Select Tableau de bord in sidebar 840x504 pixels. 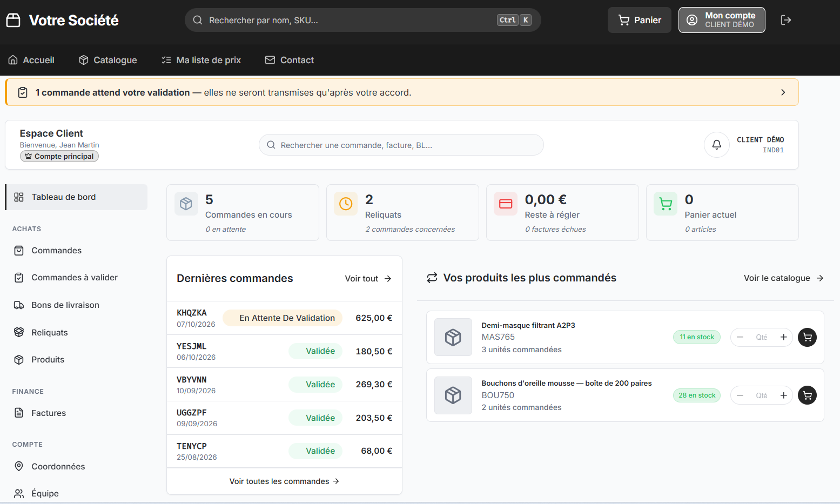tap(76, 197)
